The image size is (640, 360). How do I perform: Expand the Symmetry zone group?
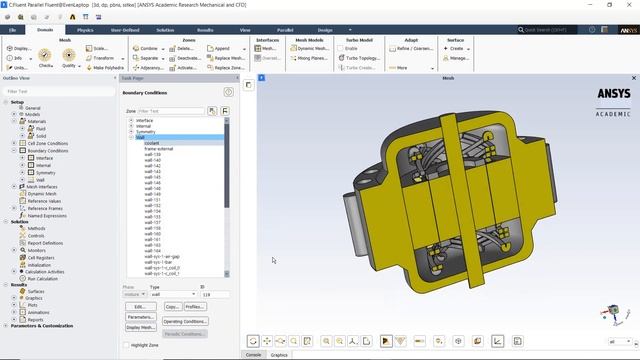[x=131, y=131]
